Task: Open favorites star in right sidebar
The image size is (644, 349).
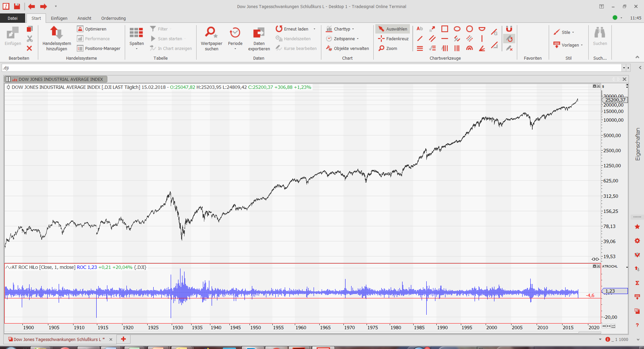Action: click(x=637, y=227)
